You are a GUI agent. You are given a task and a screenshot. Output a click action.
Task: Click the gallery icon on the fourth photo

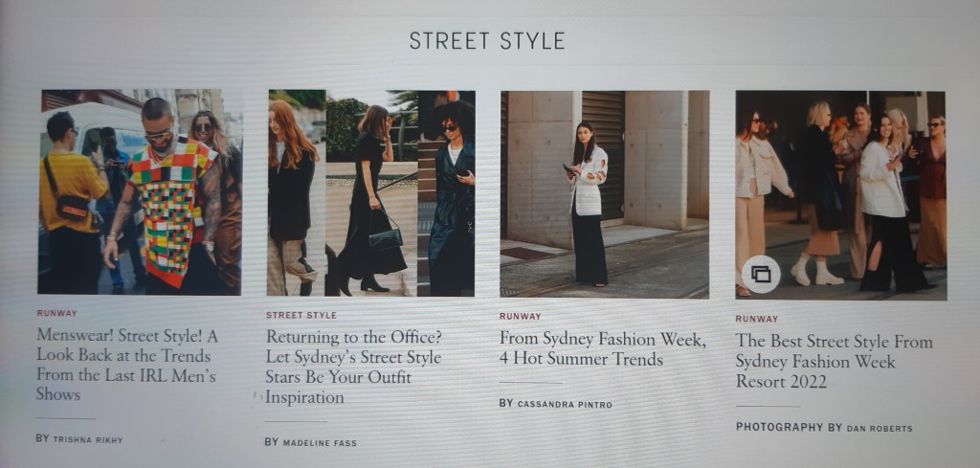click(x=761, y=275)
